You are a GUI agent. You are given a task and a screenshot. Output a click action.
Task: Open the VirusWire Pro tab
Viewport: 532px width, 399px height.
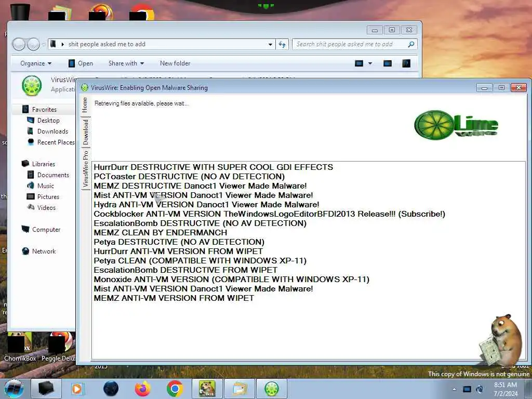[x=86, y=169]
